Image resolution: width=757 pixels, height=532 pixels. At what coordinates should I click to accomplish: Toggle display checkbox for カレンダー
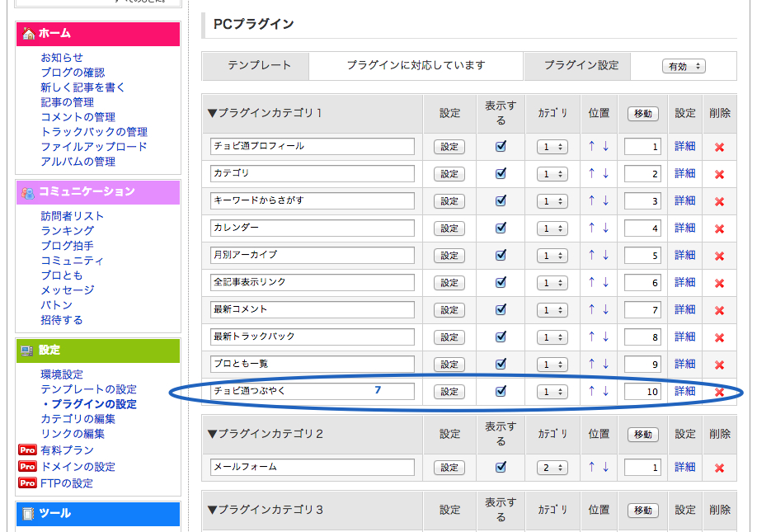pyautogui.click(x=501, y=228)
